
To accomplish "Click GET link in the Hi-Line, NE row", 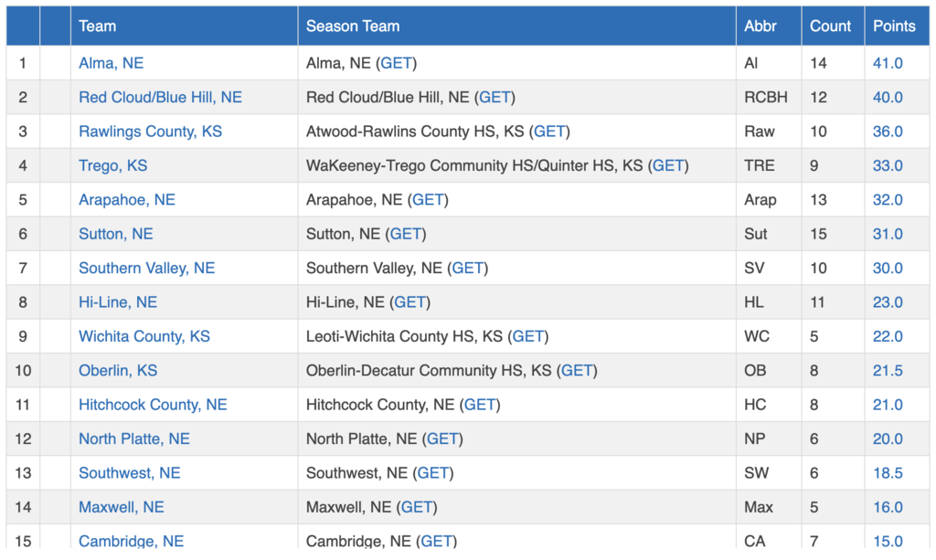I will coord(410,302).
